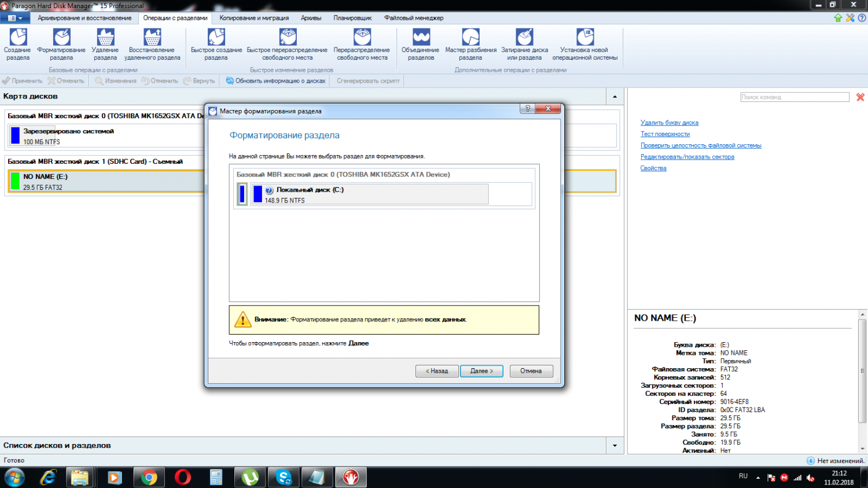Click Отменить next to the Применить button
868x488 pixels.
coord(66,81)
